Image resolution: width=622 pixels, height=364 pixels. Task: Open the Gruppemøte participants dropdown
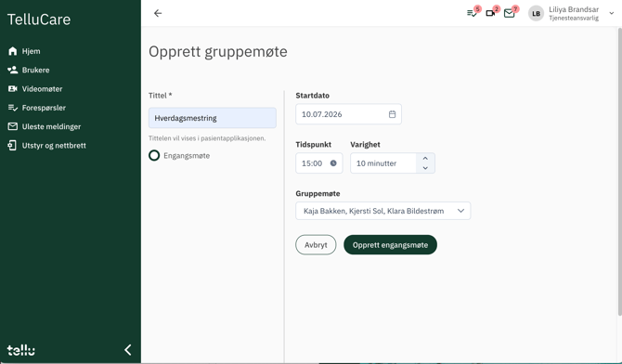tap(382, 211)
